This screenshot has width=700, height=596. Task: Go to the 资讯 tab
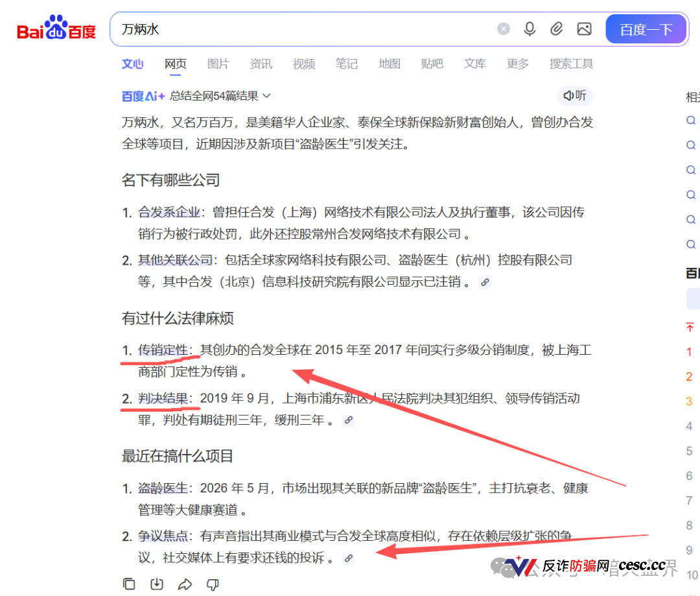click(x=261, y=64)
